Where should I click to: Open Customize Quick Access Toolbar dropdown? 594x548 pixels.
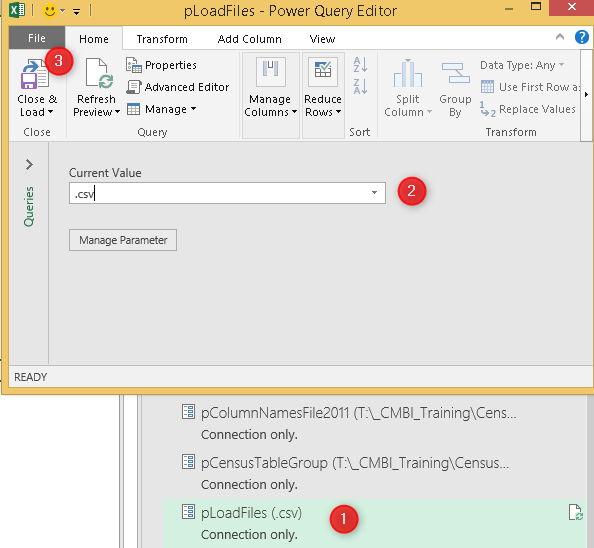(77, 12)
